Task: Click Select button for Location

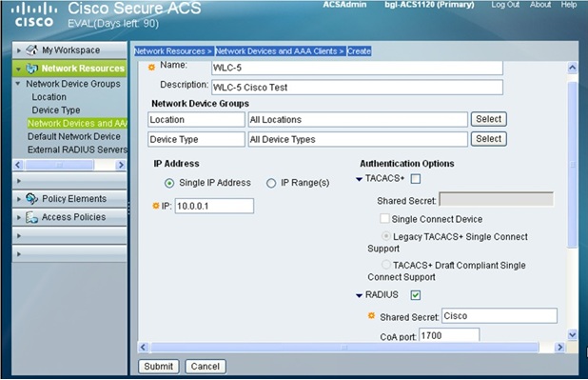Action: 489,119
